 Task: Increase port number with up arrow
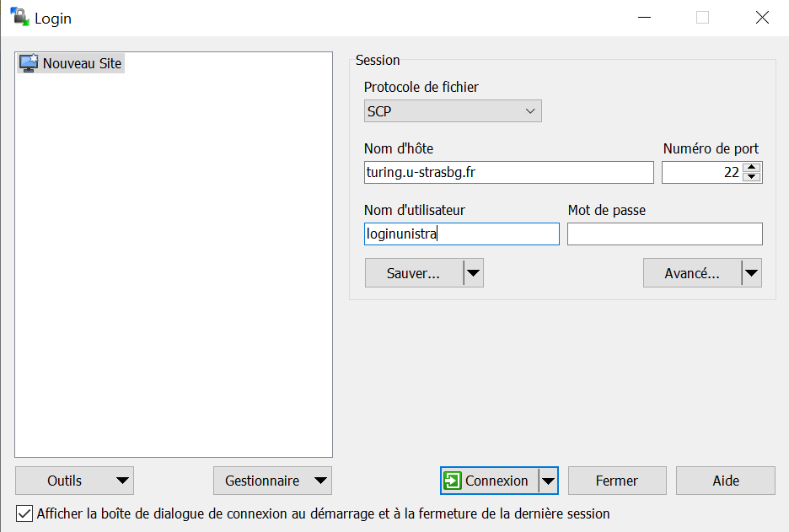click(753, 168)
